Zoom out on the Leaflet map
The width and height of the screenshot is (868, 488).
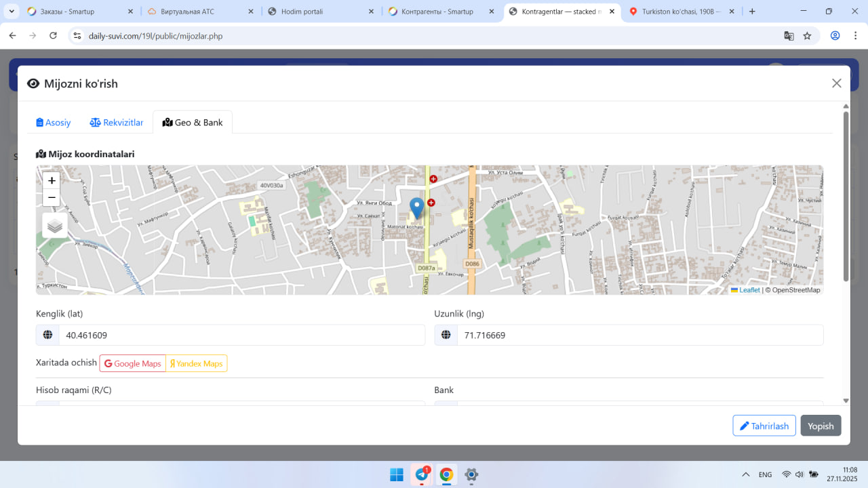click(x=52, y=198)
